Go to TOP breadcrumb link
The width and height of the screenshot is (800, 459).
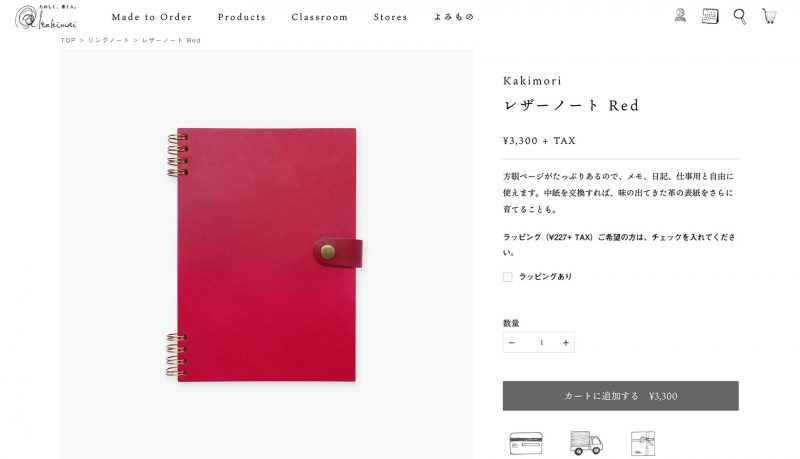pos(68,40)
